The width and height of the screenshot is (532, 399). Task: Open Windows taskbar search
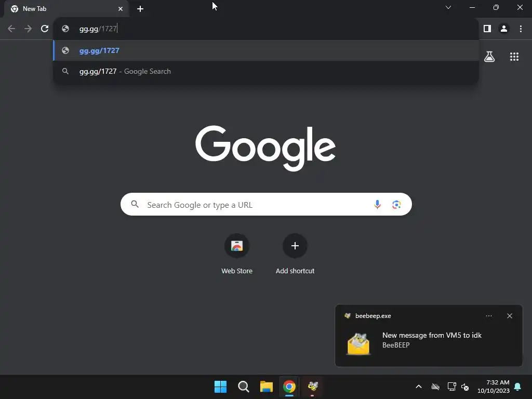pyautogui.click(x=244, y=387)
